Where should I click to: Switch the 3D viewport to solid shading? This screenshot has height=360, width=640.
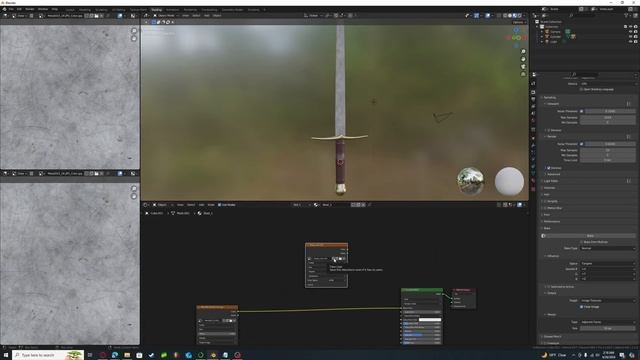pos(510,16)
